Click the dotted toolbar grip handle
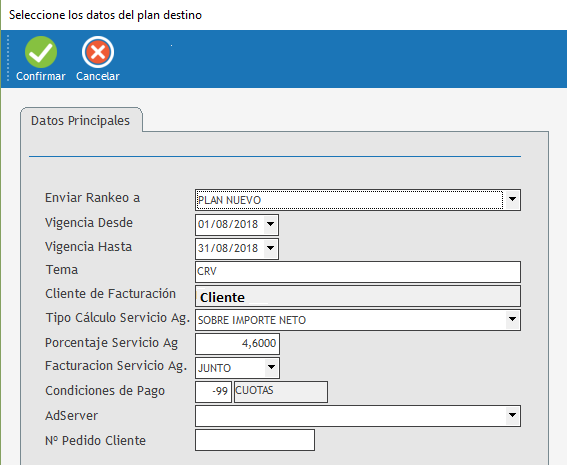567x465 pixels. point(8,58)
